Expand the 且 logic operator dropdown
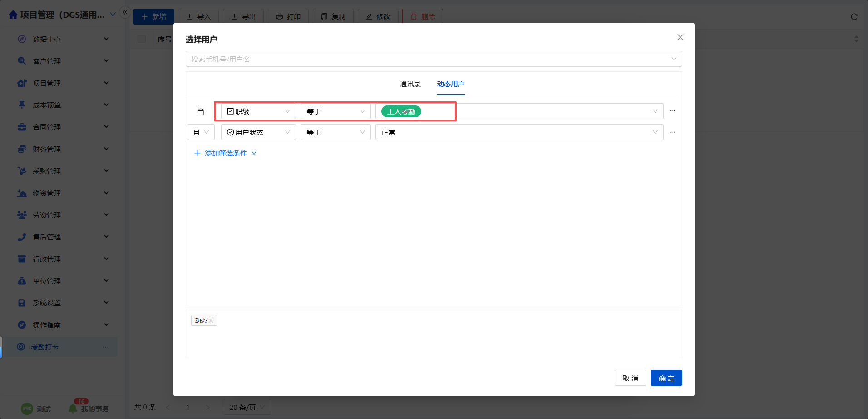The height and width of the screenshot is (419, 868). pos(201,132)
